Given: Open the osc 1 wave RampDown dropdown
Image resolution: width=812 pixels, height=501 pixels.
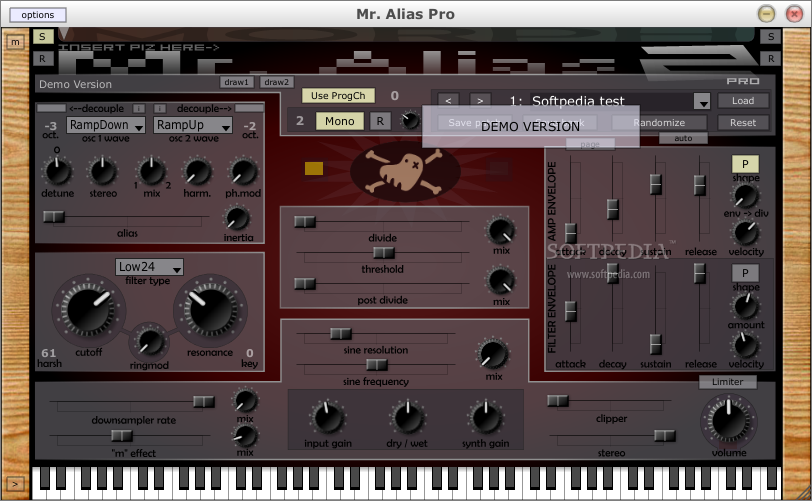Looking at the screenshot, I should pyautogui.click(x=106, y=125).
